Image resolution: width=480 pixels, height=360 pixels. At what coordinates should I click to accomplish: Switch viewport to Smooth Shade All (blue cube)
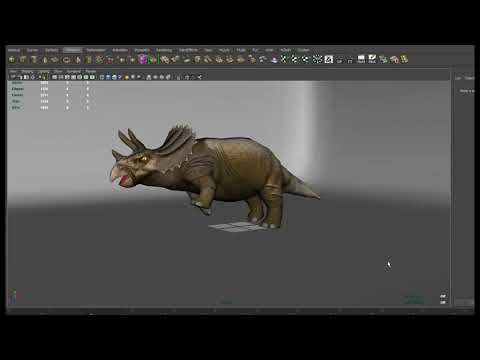click(108, 77)
